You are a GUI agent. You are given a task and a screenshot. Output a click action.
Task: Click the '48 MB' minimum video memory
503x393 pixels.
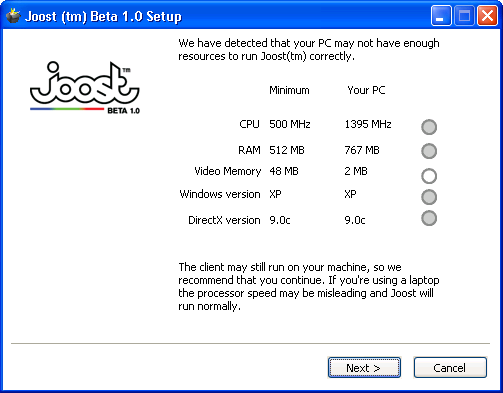284,171
